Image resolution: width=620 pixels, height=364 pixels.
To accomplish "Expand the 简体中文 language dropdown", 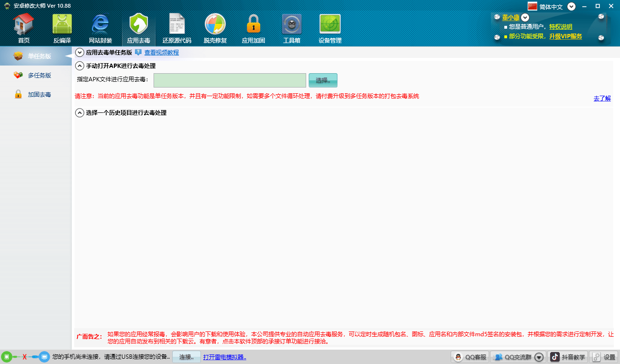I will [x=571, y=7].
